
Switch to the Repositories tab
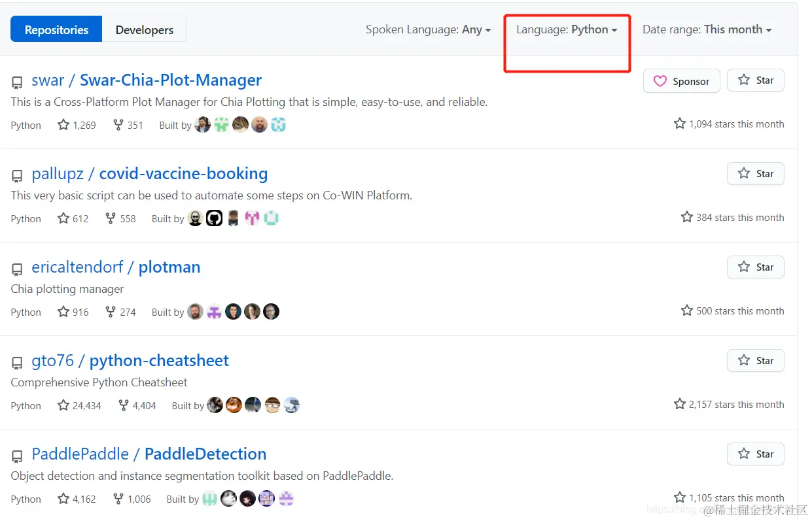(56, 29)
